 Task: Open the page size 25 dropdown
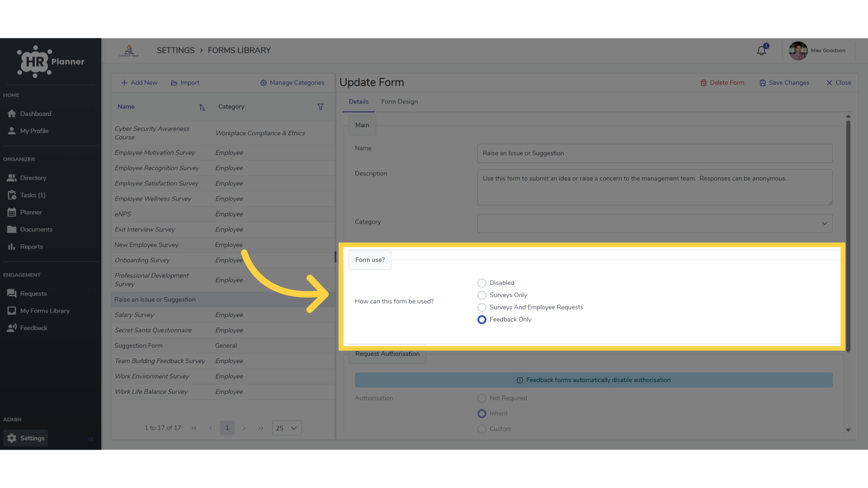pos(287,428)
